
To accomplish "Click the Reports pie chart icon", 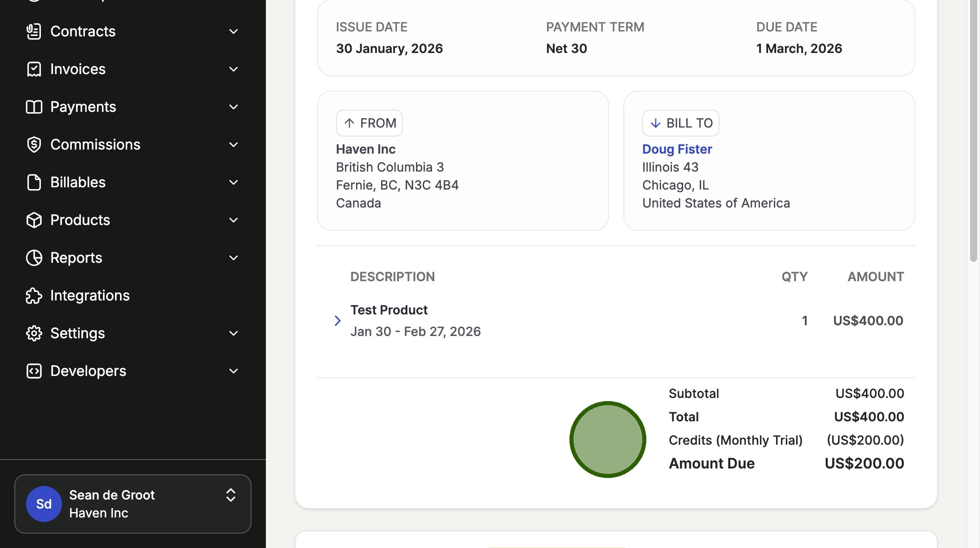I will [x=34, y=258].
